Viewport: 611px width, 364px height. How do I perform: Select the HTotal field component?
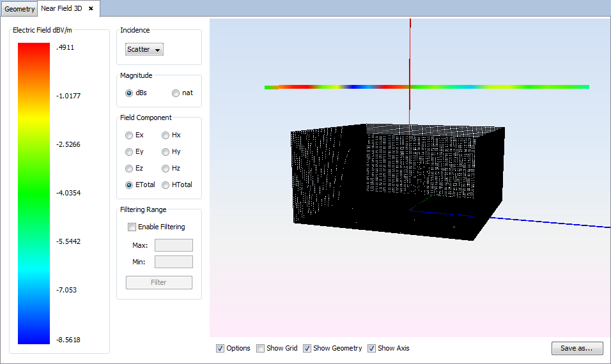click(x=166, y=185)
